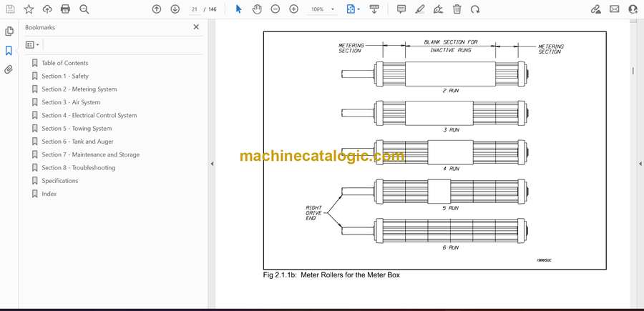Close the Bookmarks panel
Viewport: 644px width, 311px height.
click(x=196, y=27)
